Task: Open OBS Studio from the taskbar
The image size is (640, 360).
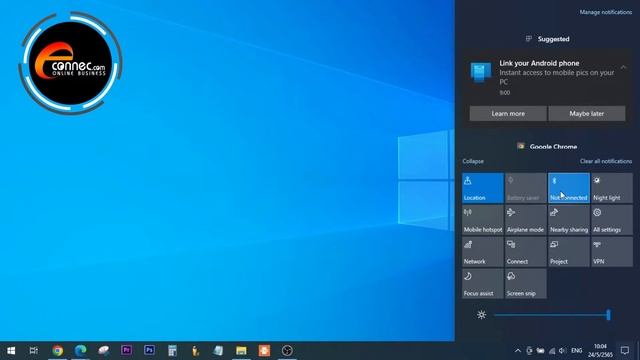Action: (287, 351)
